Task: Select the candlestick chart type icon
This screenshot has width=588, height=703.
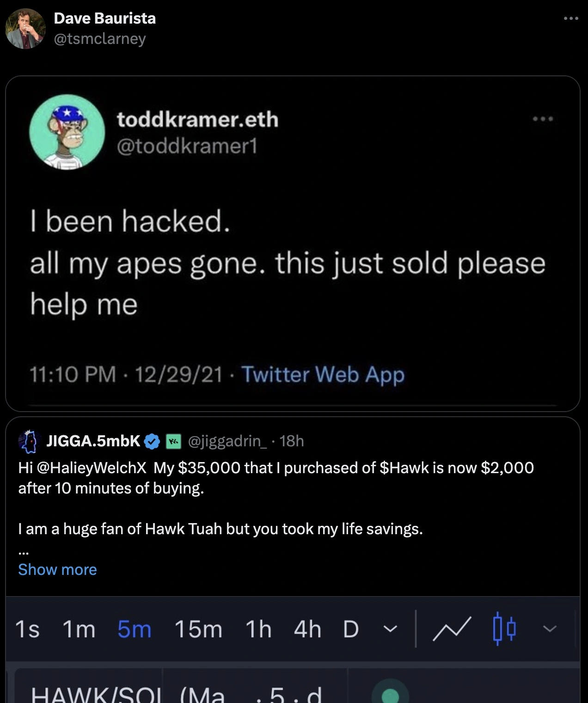Action: tap(504, 629)
